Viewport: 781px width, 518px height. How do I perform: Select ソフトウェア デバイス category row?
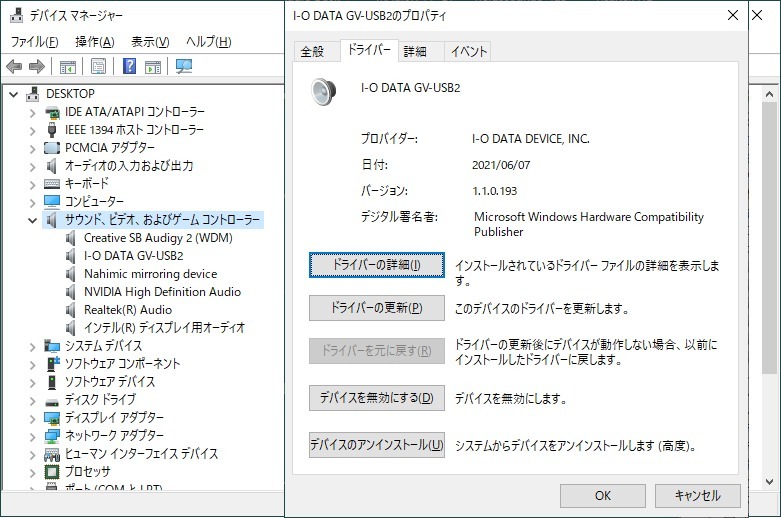coord(110,382)
